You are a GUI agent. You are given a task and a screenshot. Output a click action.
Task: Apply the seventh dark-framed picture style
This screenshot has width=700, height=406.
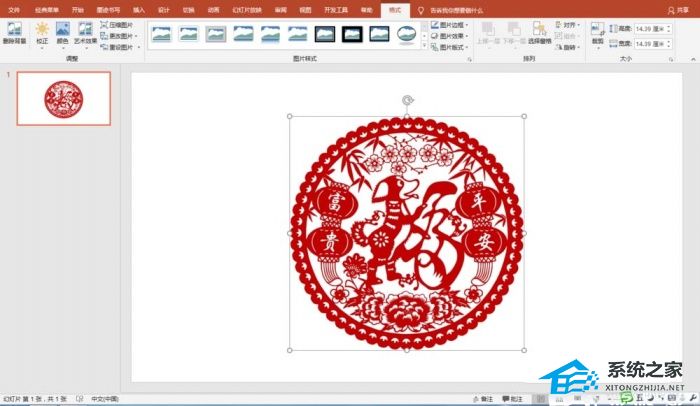[x=325, y=34]
